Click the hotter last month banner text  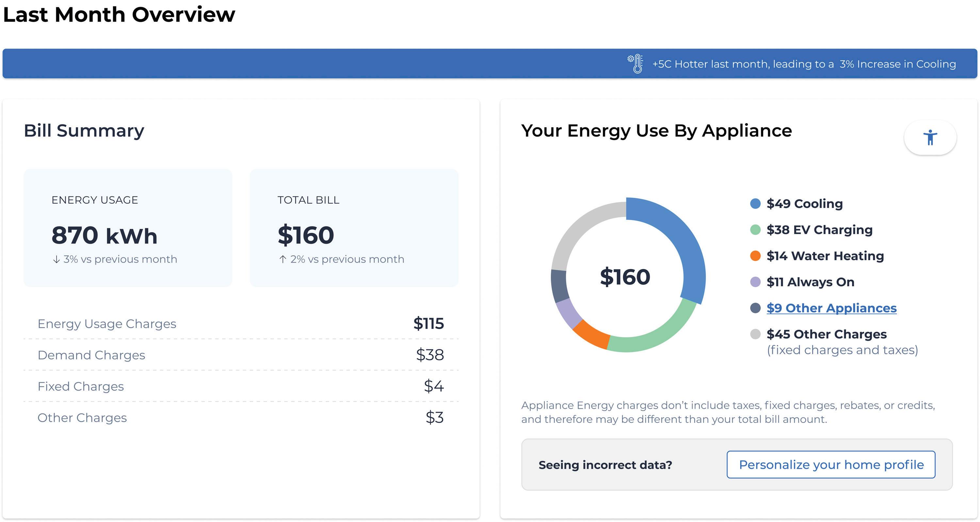pos(804,64)
